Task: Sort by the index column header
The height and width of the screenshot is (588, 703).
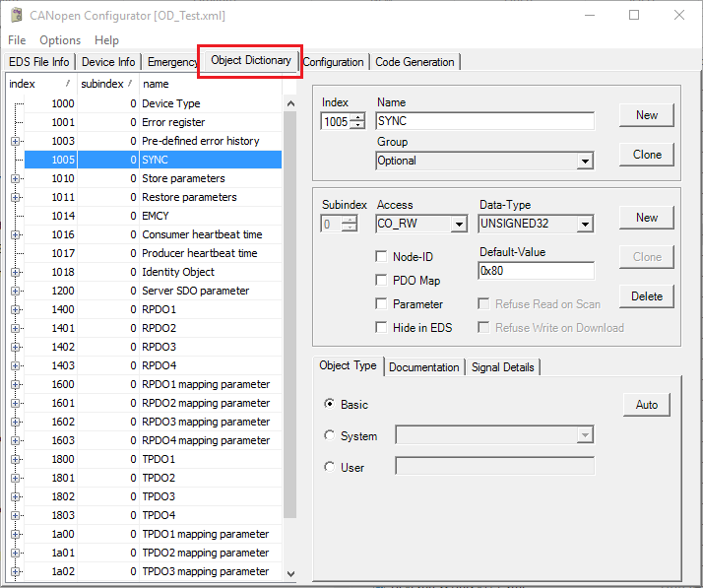Action: click(40, 84)
